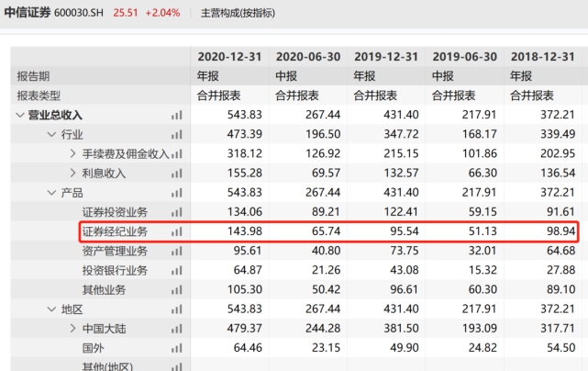This screenshot has height=371, width=588.
Task: Collapse the 行业 tree node
Action: point(51,134)
